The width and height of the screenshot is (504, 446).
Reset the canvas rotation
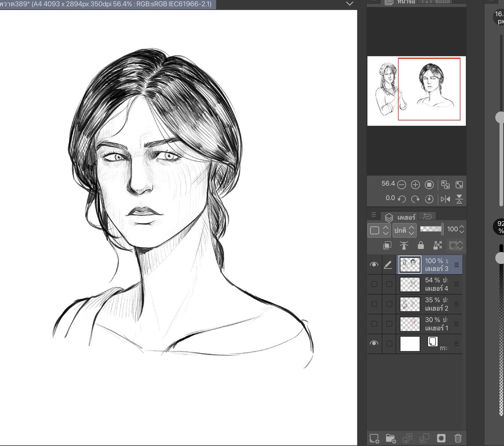429,199
